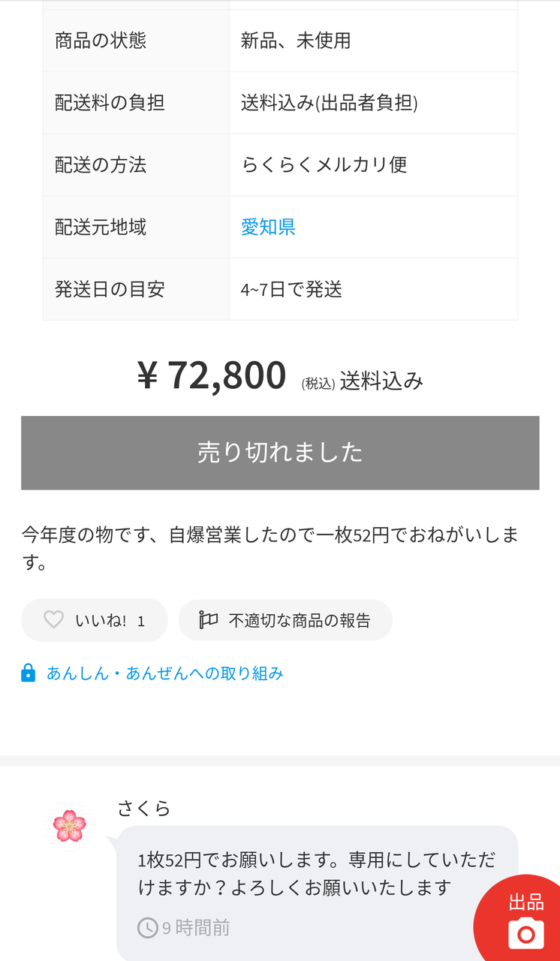Tap the 4~7日で発送 shipping estimate

pyautogui.click(x=291, y=289)
